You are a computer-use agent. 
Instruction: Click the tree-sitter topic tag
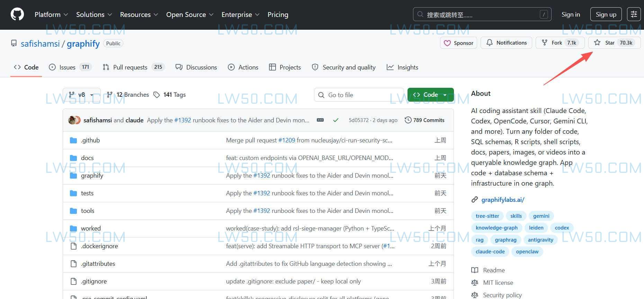tap(487, 216)
